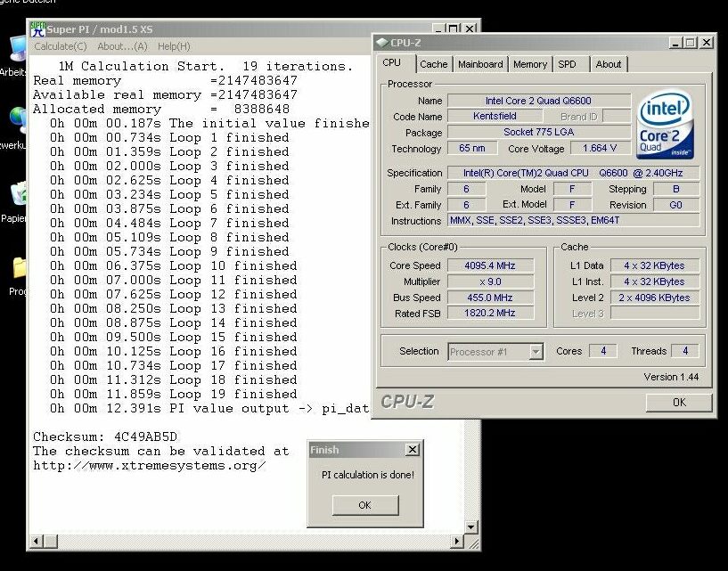This screenshot has height=571, width=728.
Task: Click OK button in CPU-Z window
Action: (679, 403)
